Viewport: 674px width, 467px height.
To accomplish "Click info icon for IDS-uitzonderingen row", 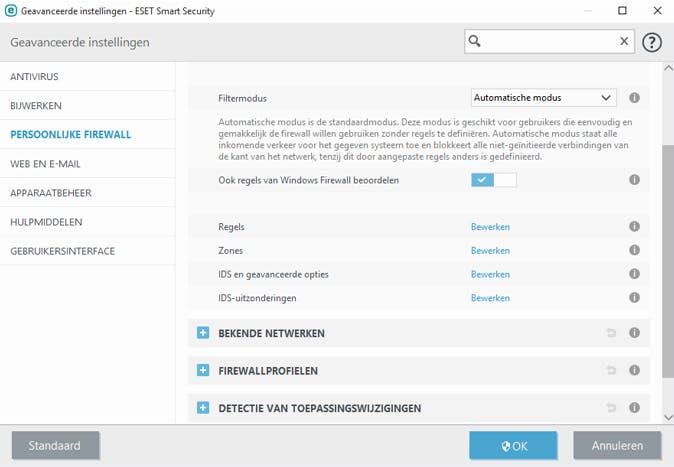I will tap(634, 298).
